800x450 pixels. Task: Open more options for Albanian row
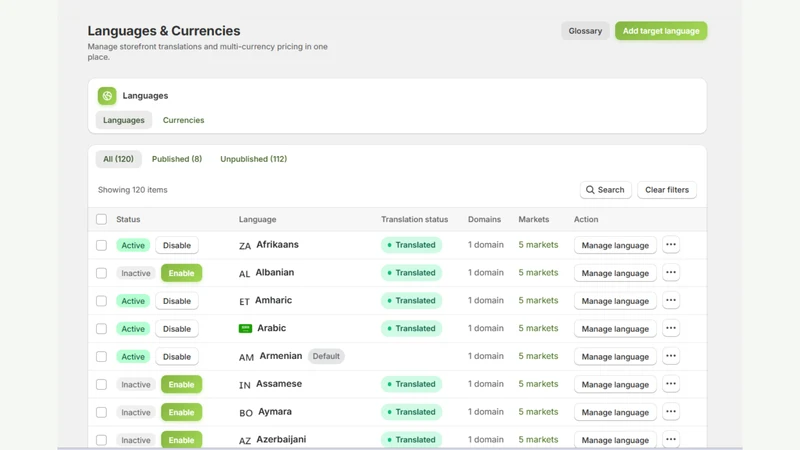(x=670, y=272)
